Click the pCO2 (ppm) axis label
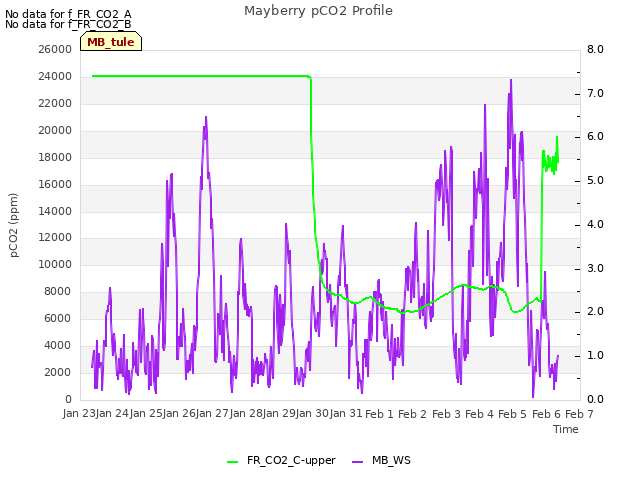This screenshot has width=640, height=480. [13, 225]
